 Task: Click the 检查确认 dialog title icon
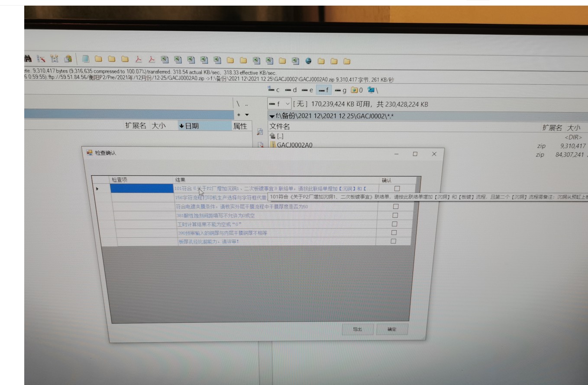[x=90, y=153]
